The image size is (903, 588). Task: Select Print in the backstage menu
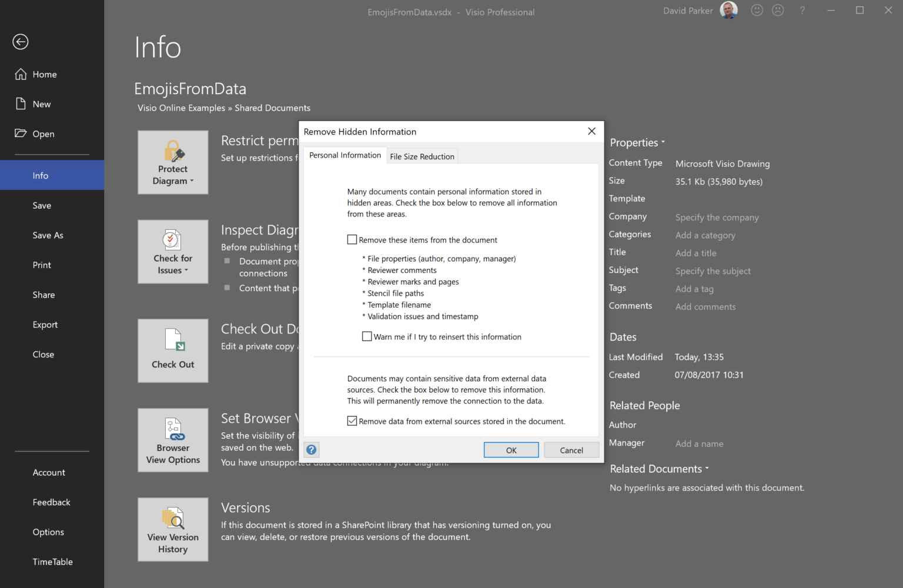tap(52, 265)
